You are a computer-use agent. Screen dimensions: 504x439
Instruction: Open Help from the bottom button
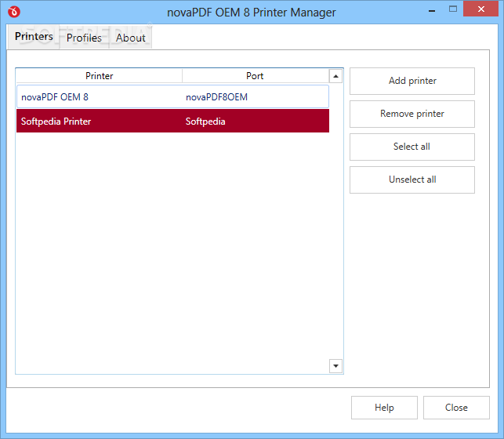coord(384,408)
